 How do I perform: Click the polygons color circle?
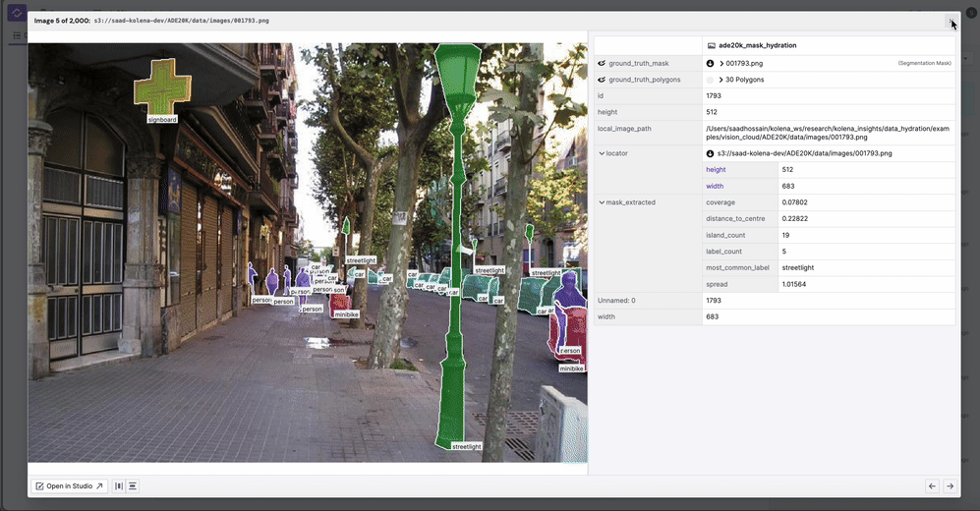click(x=710, y=80)
